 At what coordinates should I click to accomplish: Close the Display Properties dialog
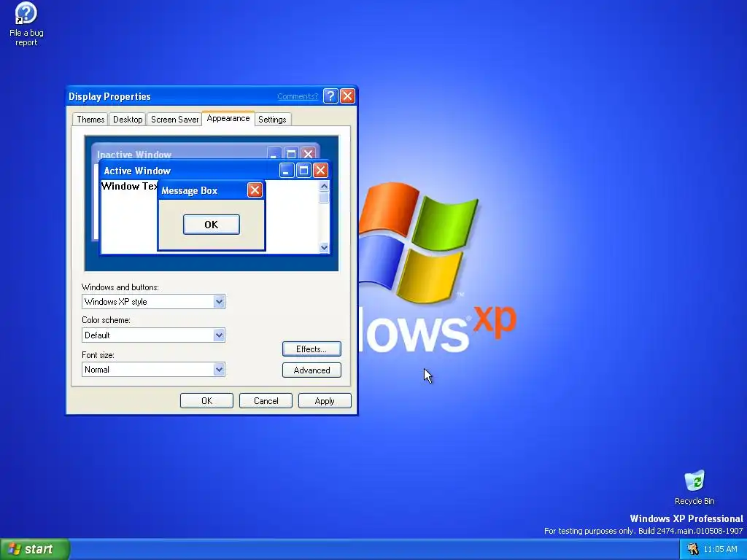[x=347, y=96]
